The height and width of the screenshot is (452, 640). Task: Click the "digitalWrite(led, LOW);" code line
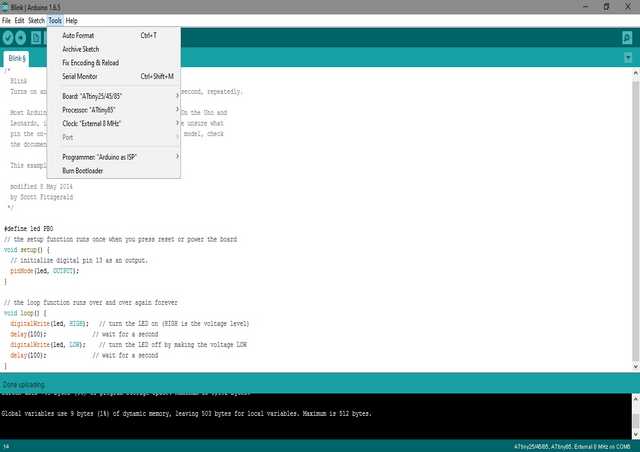tap(48, 345)
